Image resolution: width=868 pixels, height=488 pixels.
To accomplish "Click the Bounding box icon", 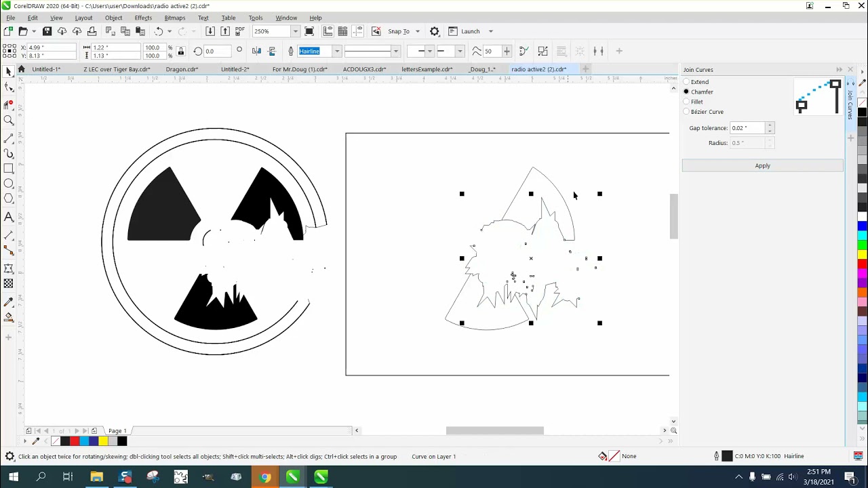I will pos(542,51).
